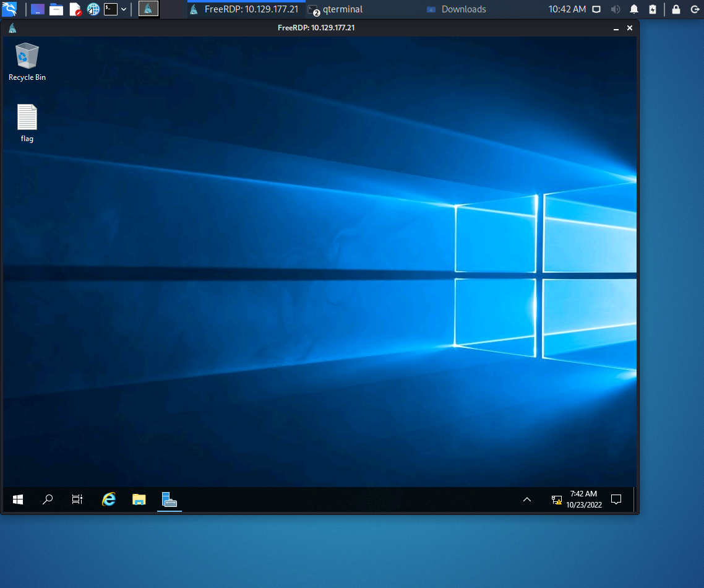Open Windows search magnifier
The width and height of the screenshot is (704, 588).
(x=48, y=499)
